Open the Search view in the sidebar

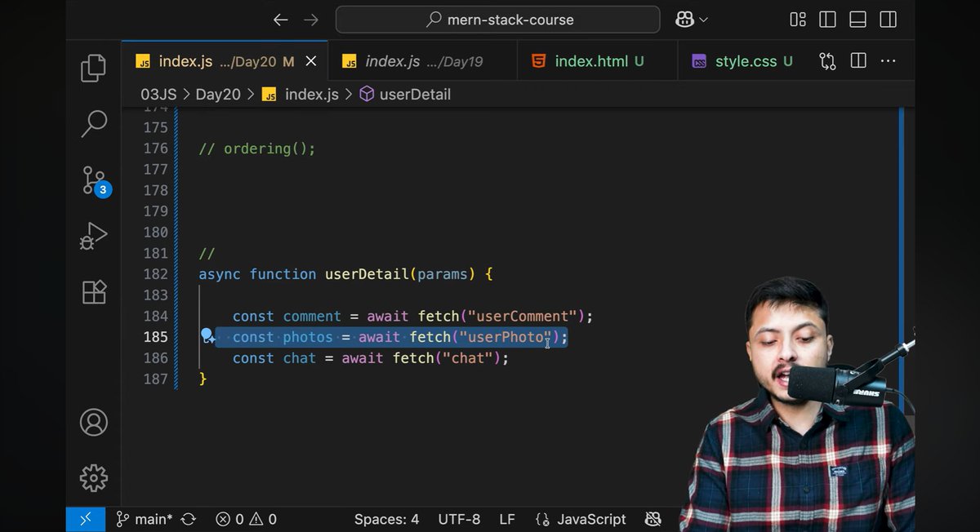coord(93,124)
